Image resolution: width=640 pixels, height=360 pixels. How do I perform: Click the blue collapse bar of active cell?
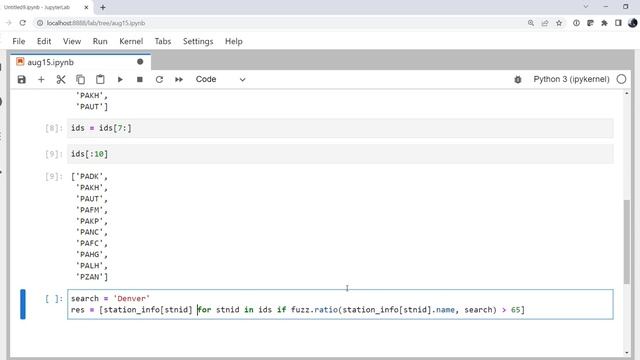(23, 304)
